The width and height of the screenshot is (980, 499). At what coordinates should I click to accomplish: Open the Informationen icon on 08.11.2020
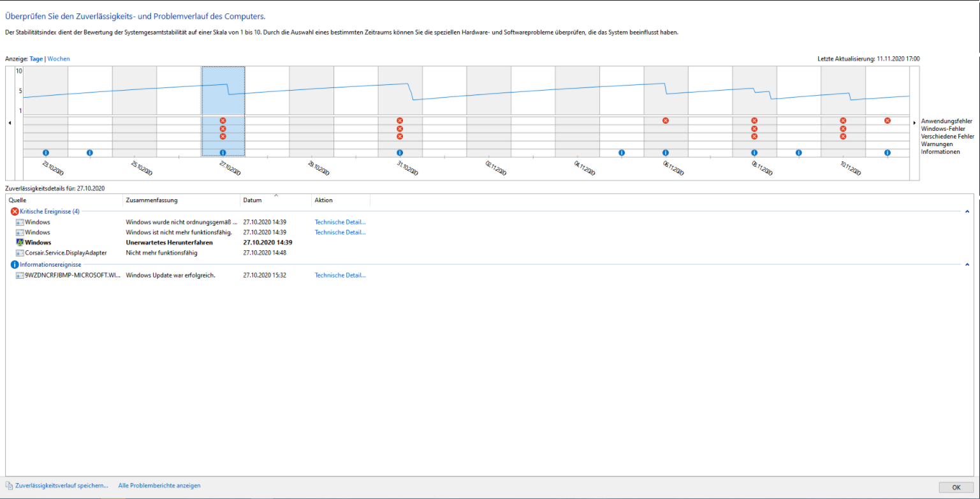coord(754,153)
